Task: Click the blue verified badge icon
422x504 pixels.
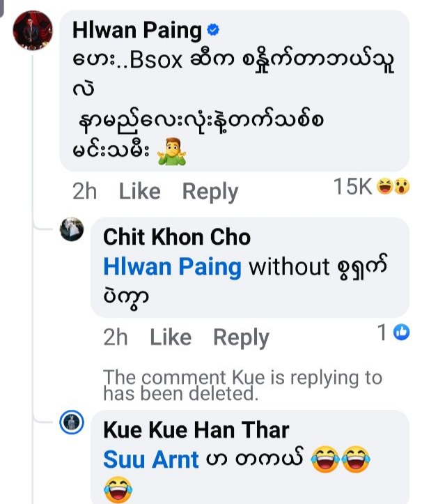Action: click(214, 30)
